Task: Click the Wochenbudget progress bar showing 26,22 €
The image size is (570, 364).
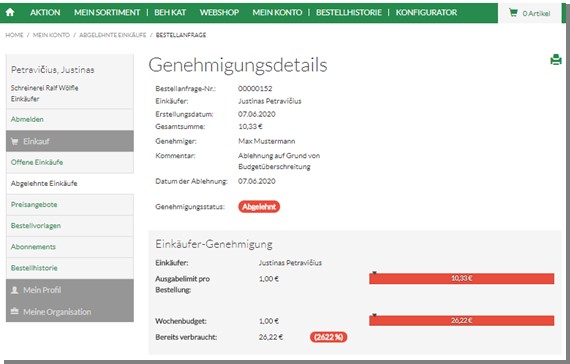Action: [462, 321]
